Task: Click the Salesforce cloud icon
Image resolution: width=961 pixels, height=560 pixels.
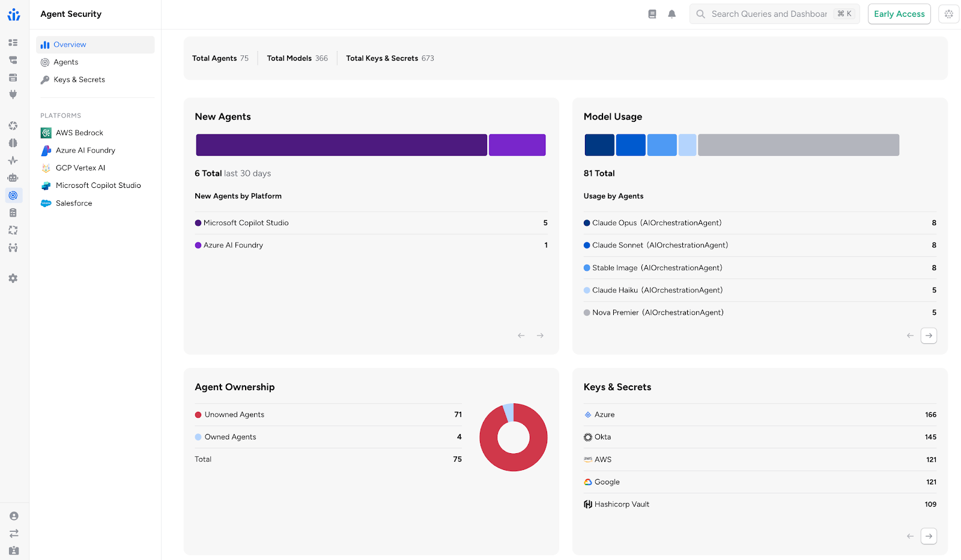Action: 46,203
